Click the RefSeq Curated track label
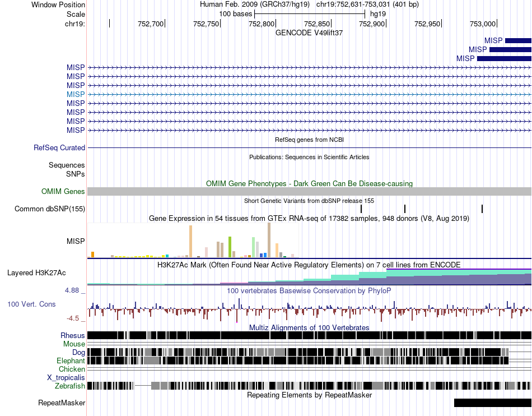This screenshot has width=532, height=416. [59, 147]
